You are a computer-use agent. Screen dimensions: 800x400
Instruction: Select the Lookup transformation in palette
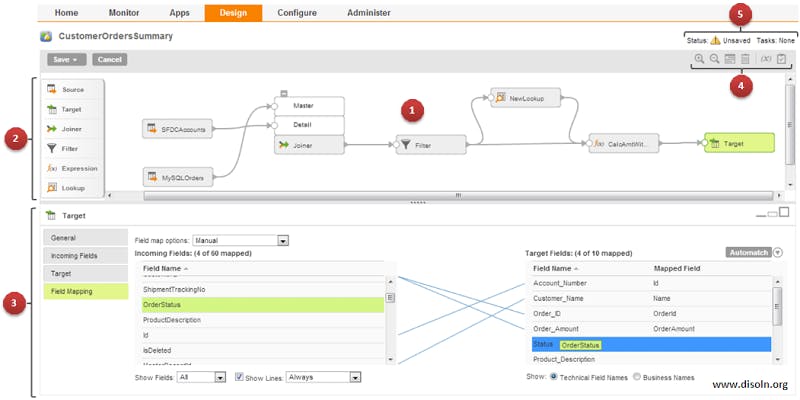(73, 188)
